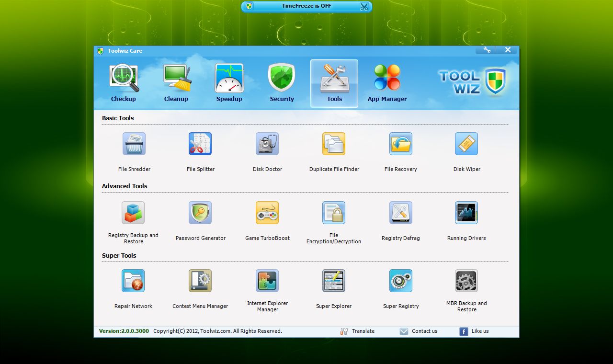Close the Toolwiz Care window
The image size is (613, 364).
click(x=508, y=50)
